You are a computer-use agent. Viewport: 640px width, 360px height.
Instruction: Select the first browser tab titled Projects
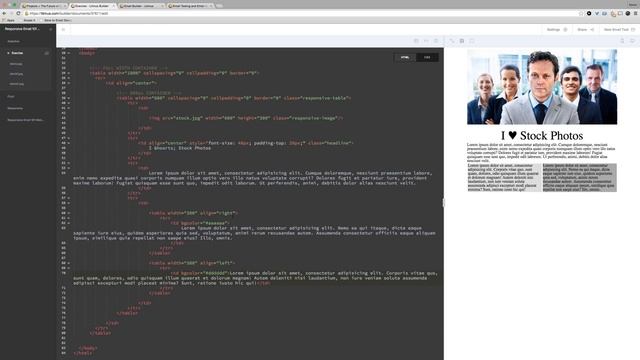pyautogui.click(x=44, y=6)
